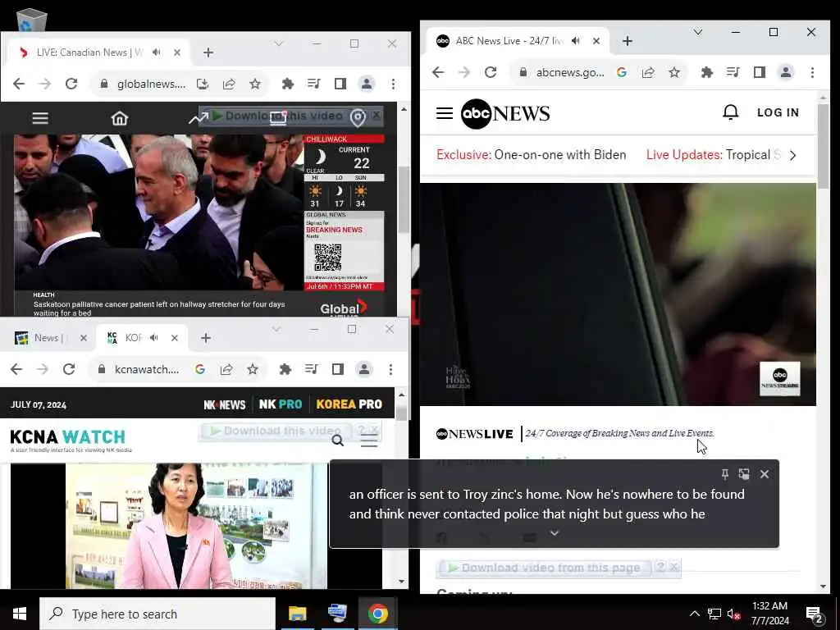The image size is (840, 630).
Task: Open NK PRO link
Action: (281, 404)
